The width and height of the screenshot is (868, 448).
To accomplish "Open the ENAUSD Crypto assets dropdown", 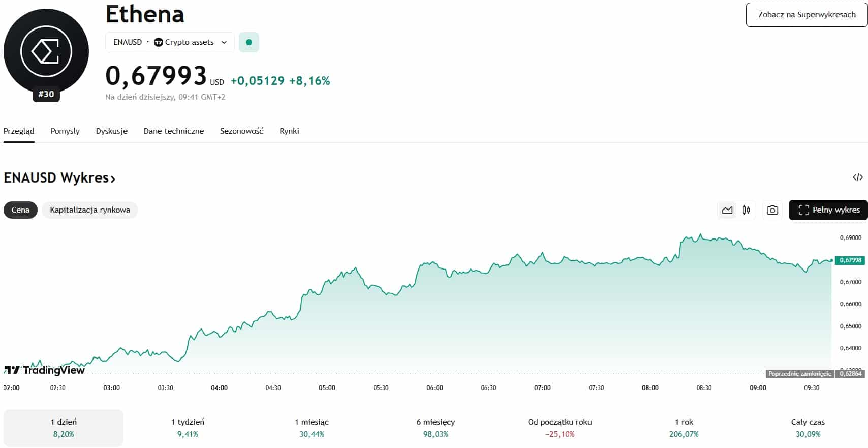I will 170,42.
